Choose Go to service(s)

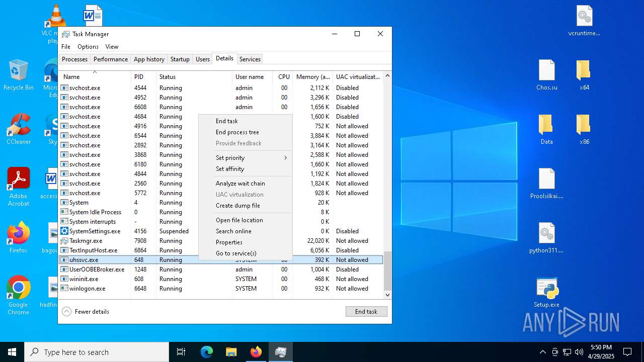tap(246, 253)
